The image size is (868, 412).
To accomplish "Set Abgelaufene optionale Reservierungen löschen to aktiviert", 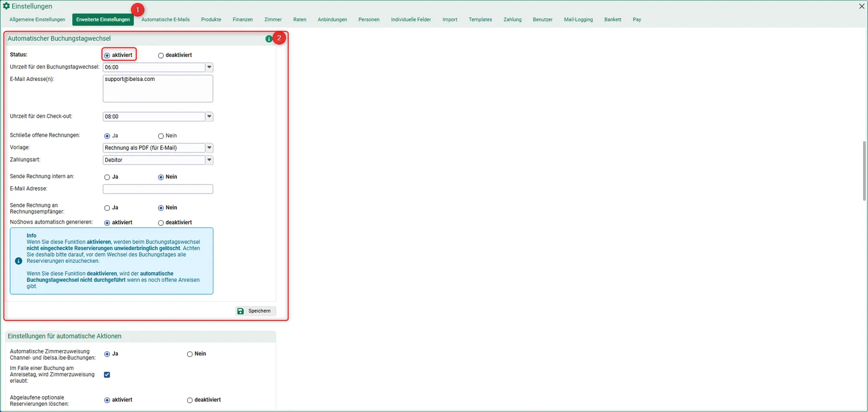I will click(107, 401).
